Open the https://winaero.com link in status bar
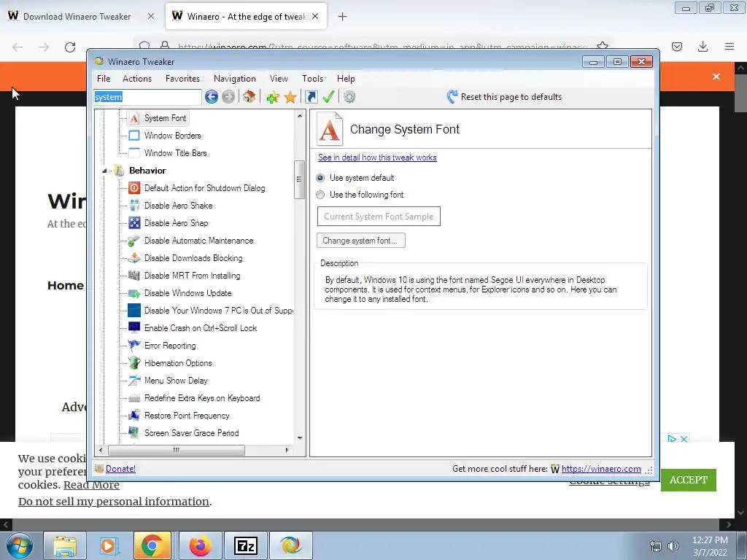Image resolution: width=747 pixels, height=560 pixels. pos(601,469)
